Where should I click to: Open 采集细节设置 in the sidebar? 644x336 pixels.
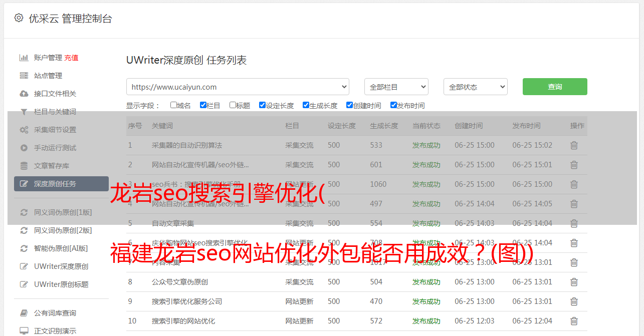pyautogui.click(x=55, y=130)
